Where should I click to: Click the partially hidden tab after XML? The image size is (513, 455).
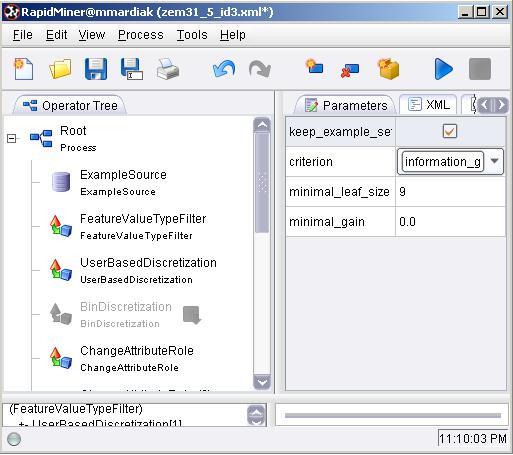(x=470, y=105)
